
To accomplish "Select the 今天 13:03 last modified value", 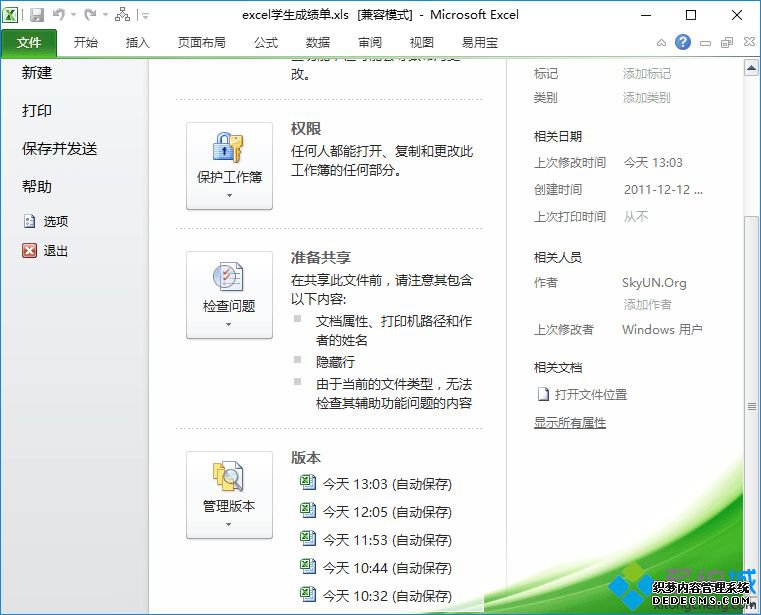I will pyautogui.click(x=653, y=162).
